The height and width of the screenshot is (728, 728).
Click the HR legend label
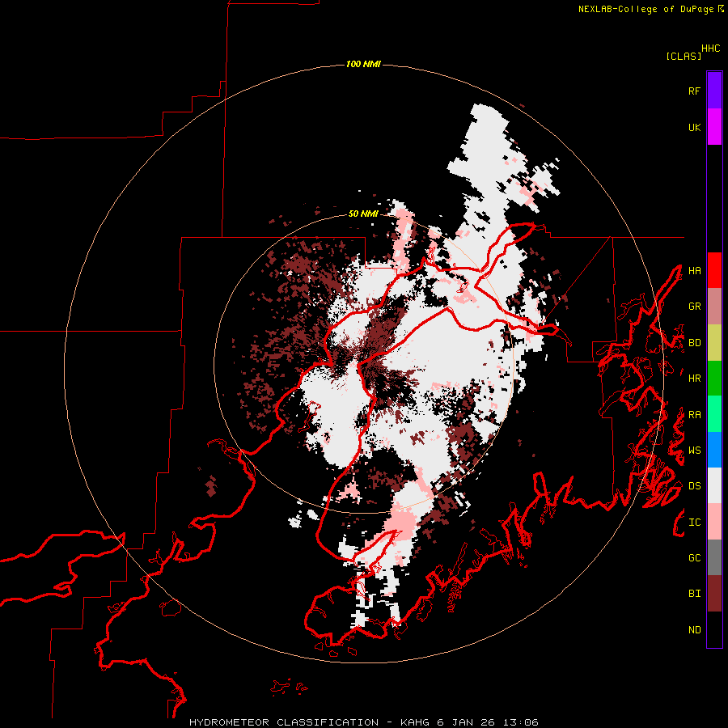694,379
